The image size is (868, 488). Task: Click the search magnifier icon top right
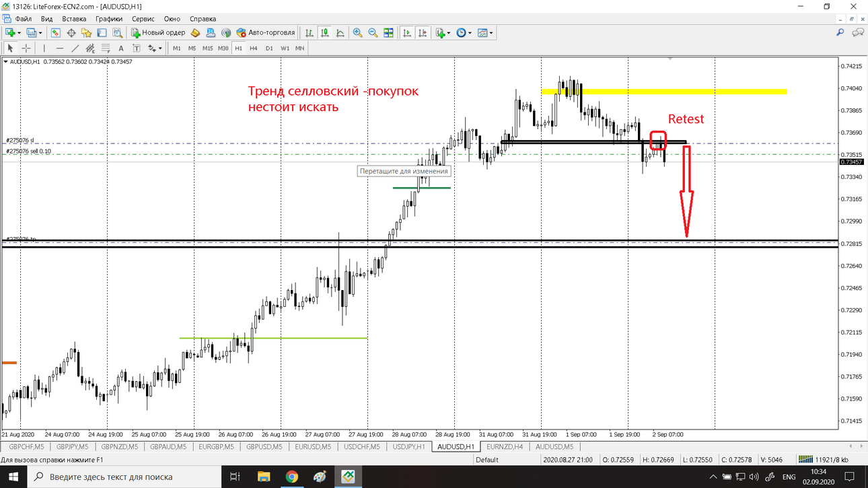(x=840, y=32)
